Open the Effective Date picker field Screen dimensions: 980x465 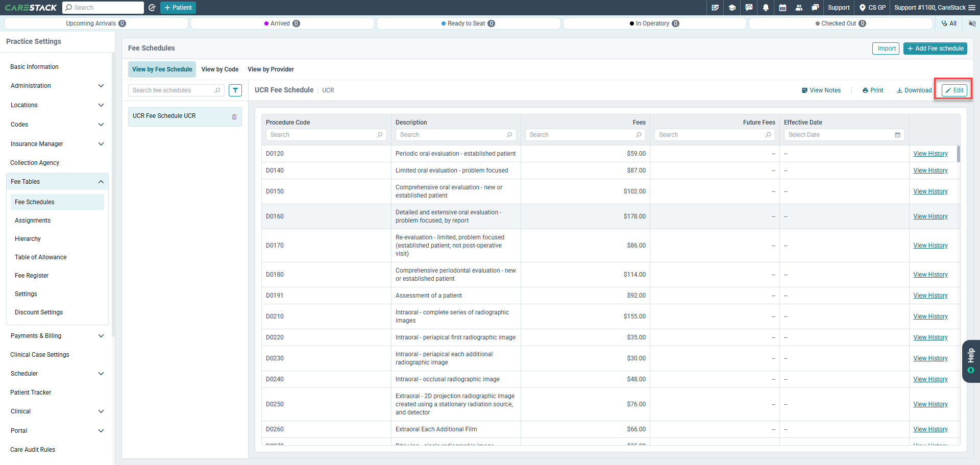click(844, 135)
